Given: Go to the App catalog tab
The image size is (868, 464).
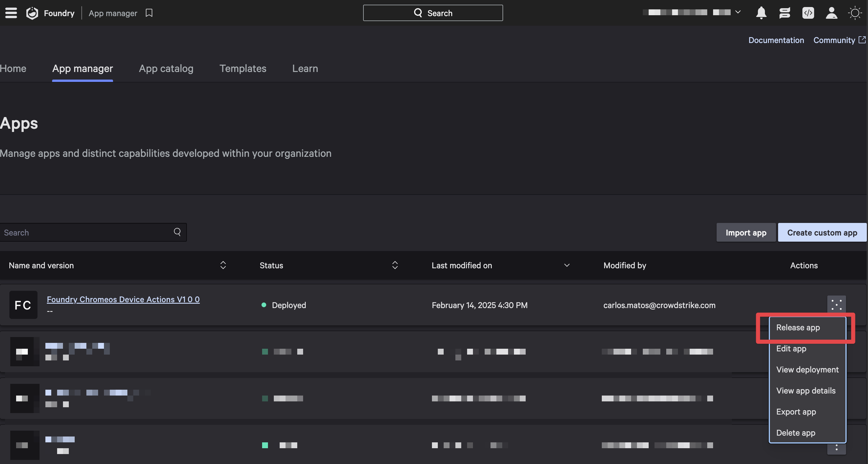Looking at the screenshot, I should (x=166, y=68).
